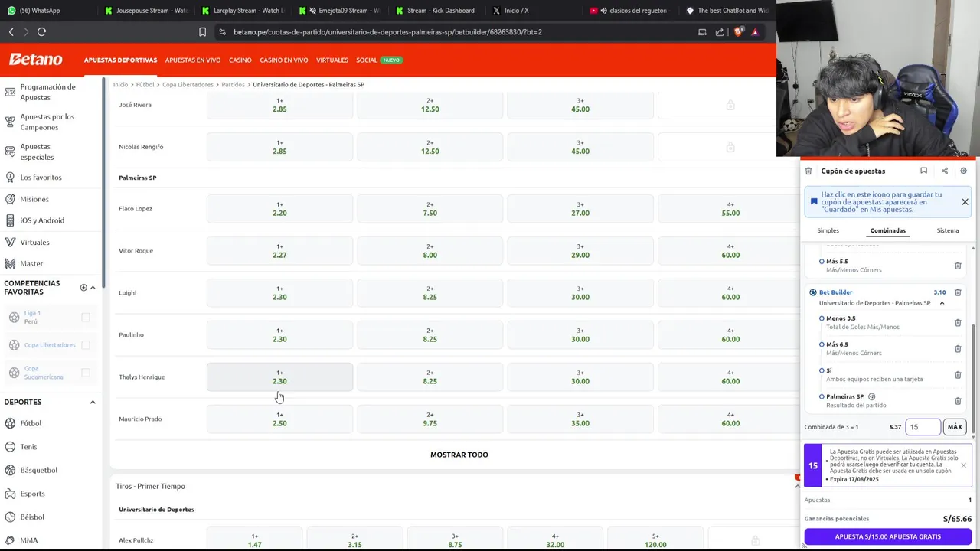
Task: Click the Betano logo
Action: click(35, 60)
